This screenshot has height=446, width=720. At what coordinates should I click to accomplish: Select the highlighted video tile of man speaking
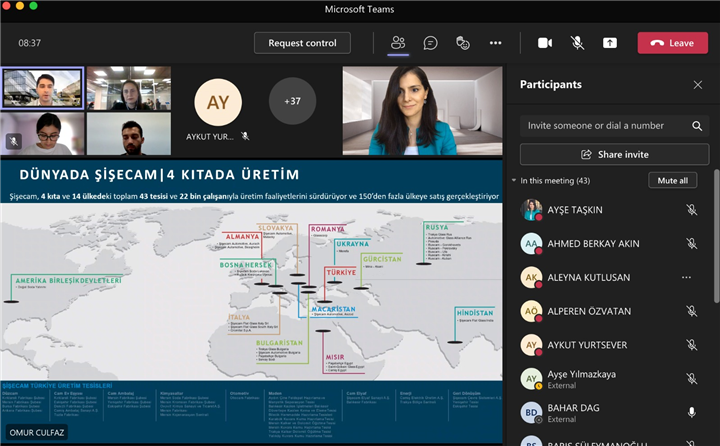click(42, 88)
